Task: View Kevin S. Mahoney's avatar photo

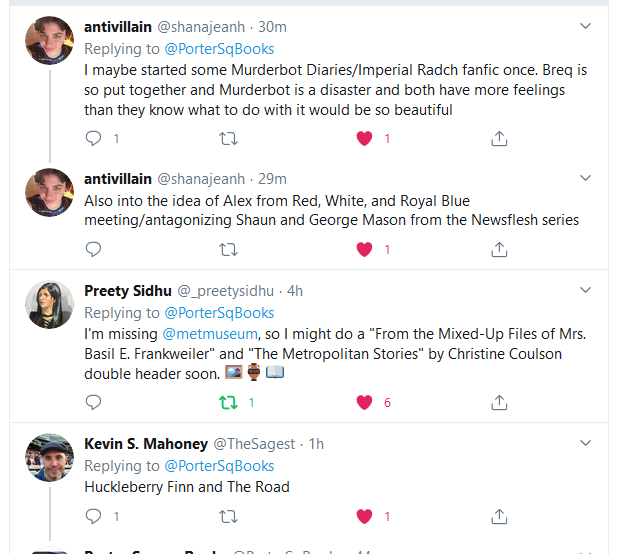Action: 50,458
